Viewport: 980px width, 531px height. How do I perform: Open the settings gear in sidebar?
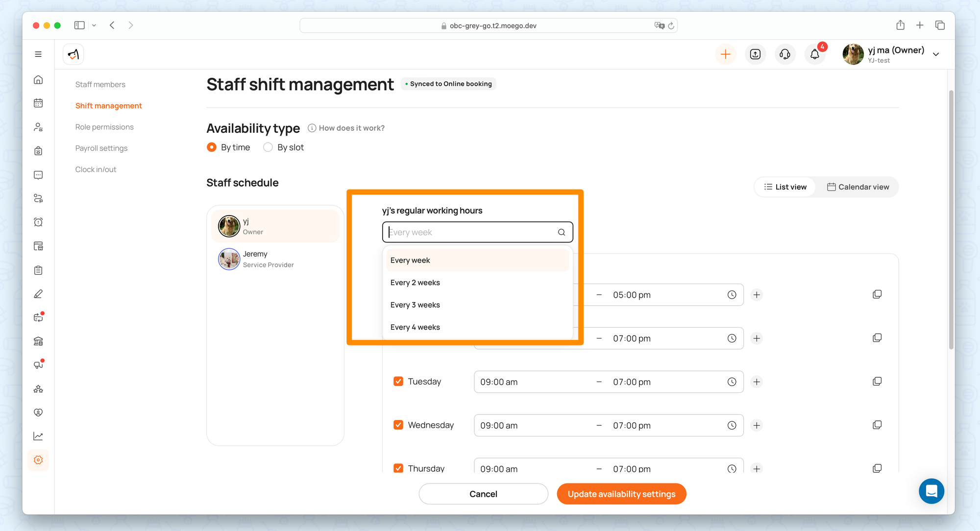click(38, 460)
